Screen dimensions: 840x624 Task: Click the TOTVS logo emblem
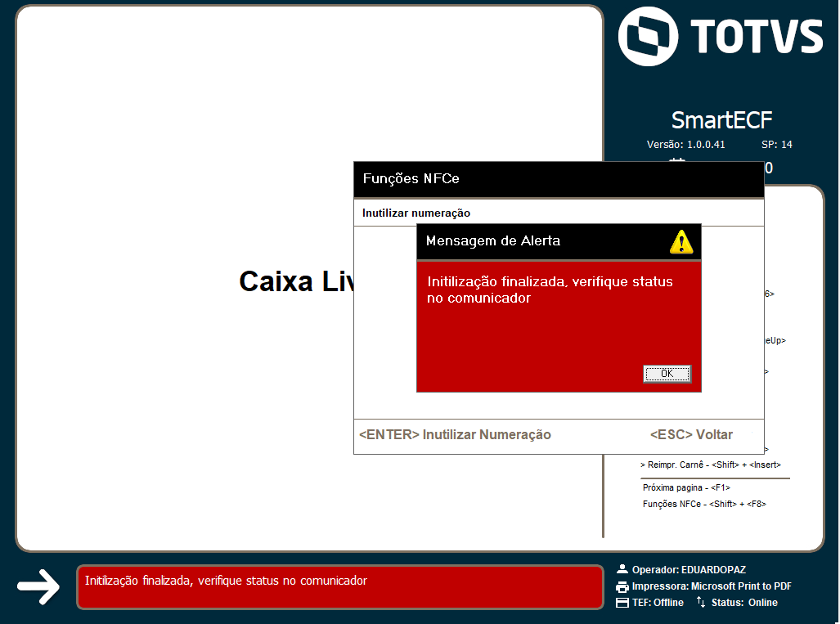649,37
